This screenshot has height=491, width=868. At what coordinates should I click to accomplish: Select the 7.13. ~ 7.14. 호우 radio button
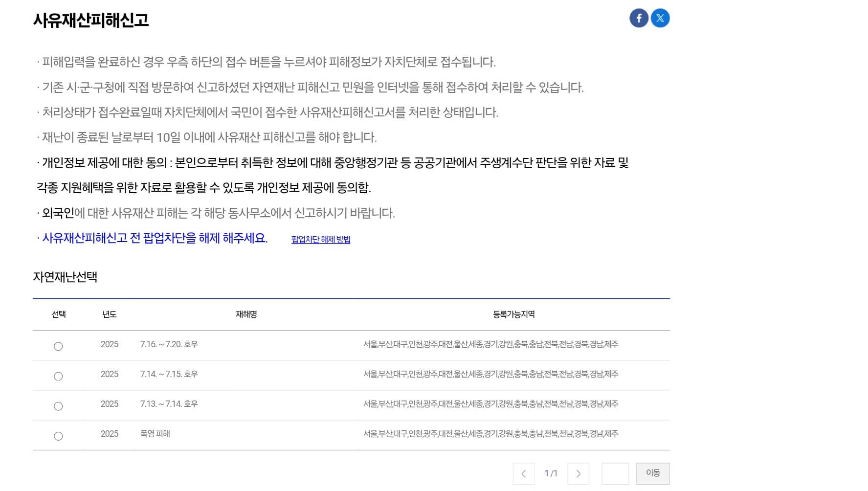(x=59, y=405)
